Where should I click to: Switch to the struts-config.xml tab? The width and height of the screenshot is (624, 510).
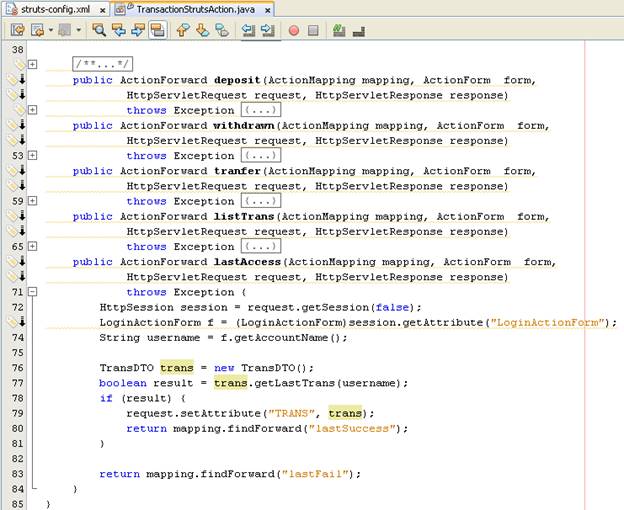coord(56,10)
